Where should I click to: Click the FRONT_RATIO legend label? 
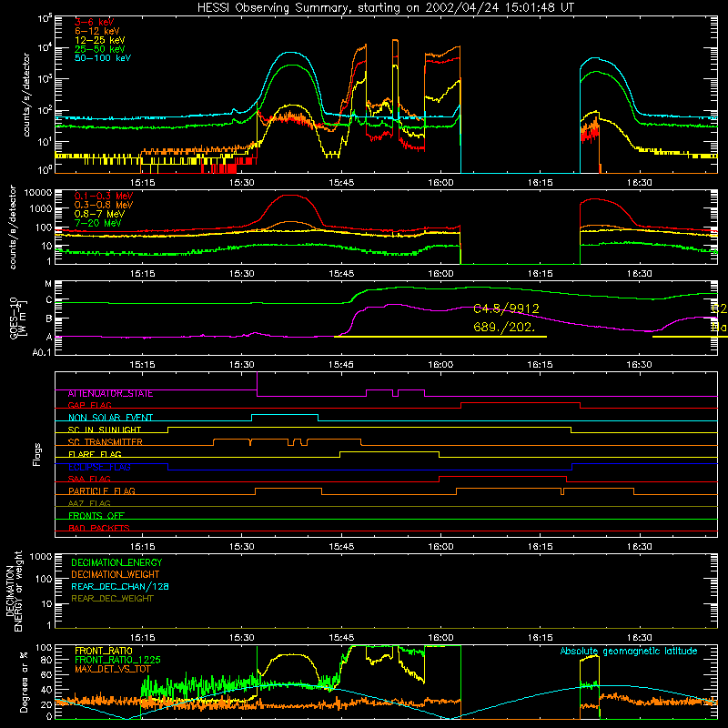point(104,651)
